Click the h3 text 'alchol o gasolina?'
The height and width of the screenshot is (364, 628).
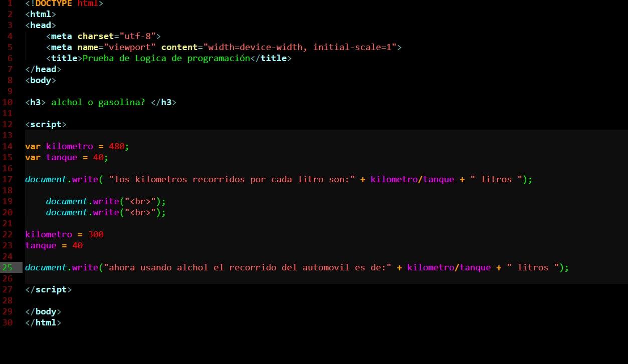(x=98, y=102)
